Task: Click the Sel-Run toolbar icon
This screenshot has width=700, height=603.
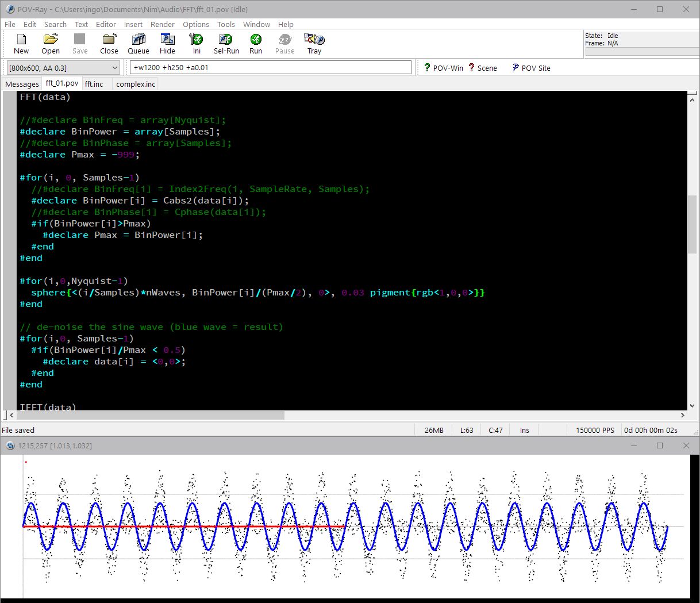Action: 226,44
